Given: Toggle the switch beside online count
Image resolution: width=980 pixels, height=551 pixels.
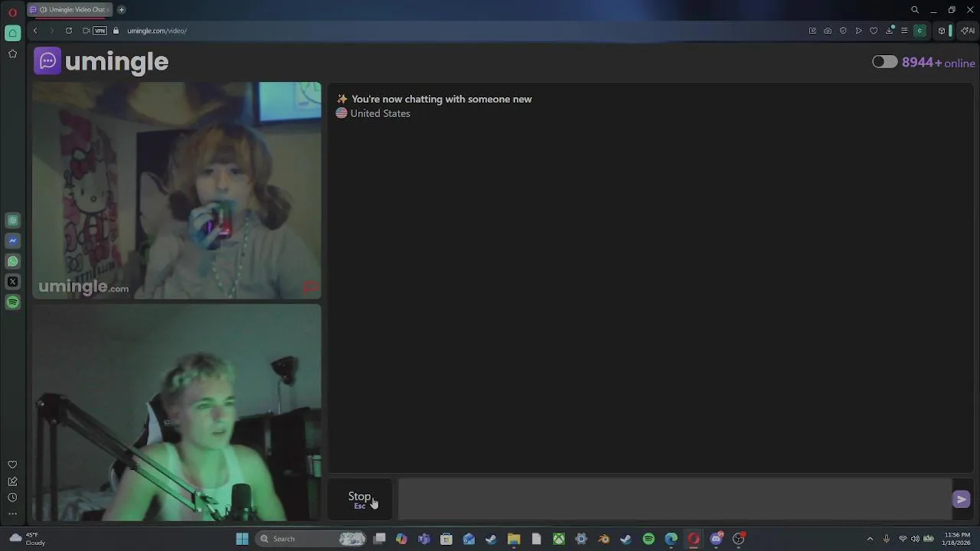Looking at the screenshot, I should click(x=885, y=62).
